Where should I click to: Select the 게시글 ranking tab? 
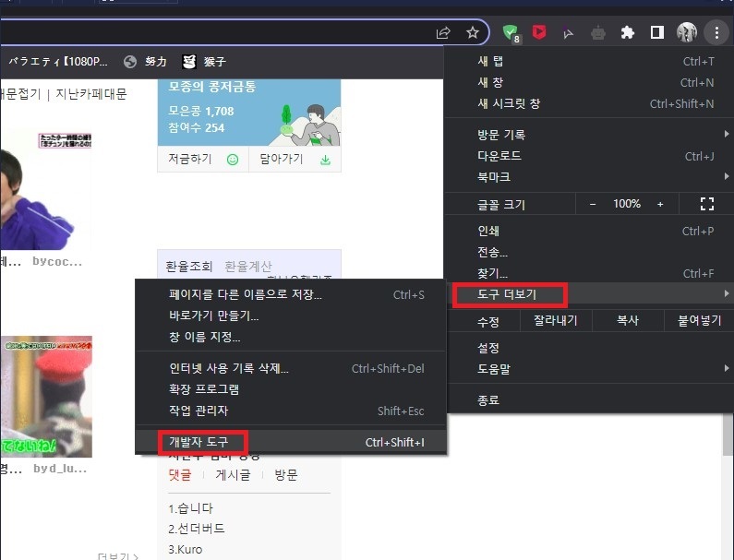click(x=233, y=475)
